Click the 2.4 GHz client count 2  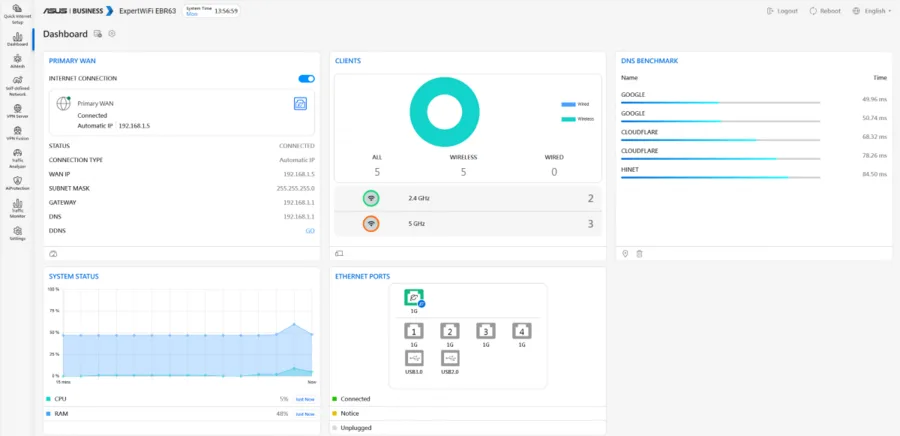590,199
